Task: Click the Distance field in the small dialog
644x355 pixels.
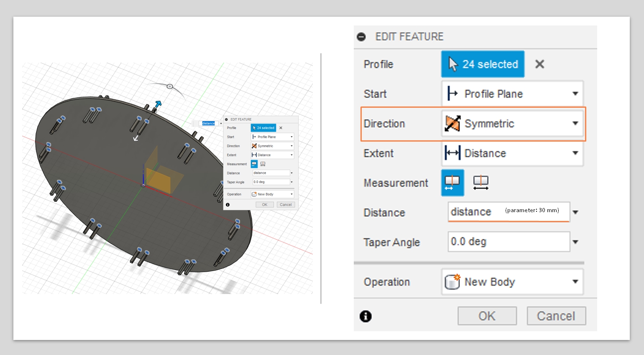Action: (x=271, y=173)
